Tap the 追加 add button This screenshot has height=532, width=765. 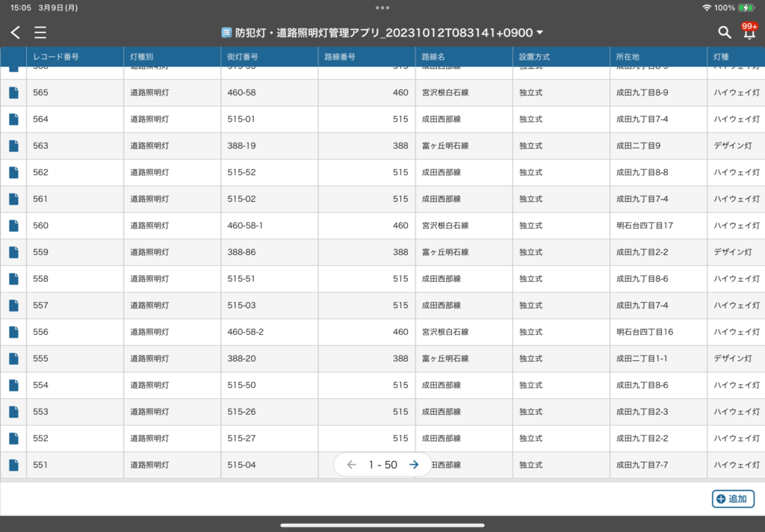pyautogui.click(x=734, y=498)
